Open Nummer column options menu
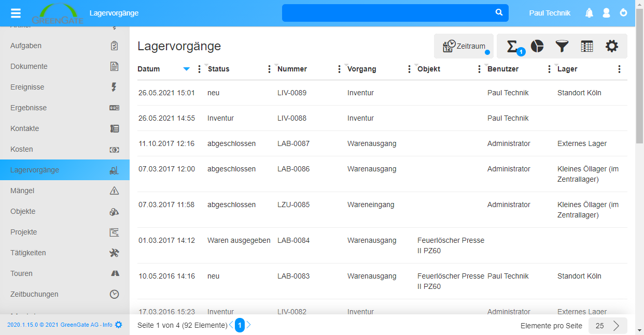This screenshot has height=335, width=644. point(339,69)
